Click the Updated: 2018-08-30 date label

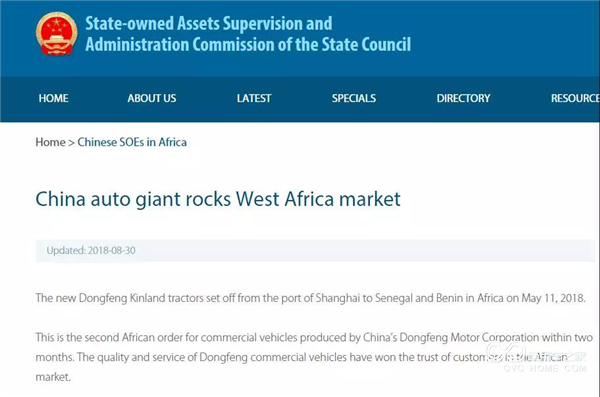coord(91,250)
